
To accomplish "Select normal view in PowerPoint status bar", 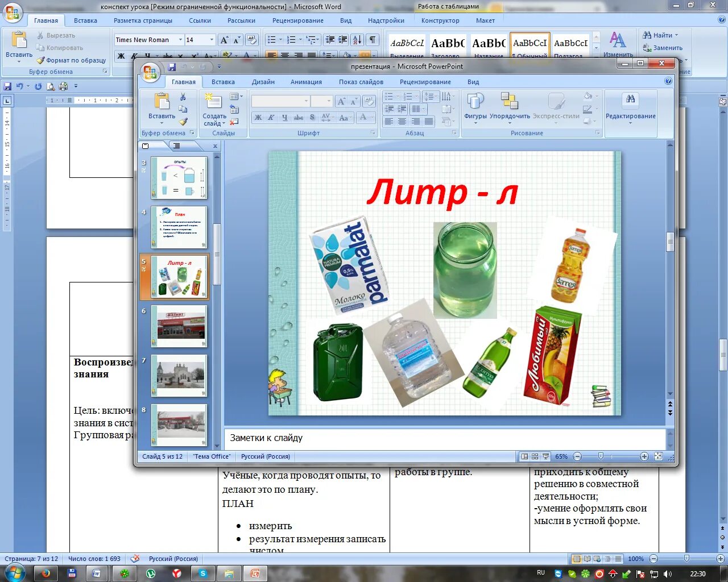I will [x=524, y=456].
